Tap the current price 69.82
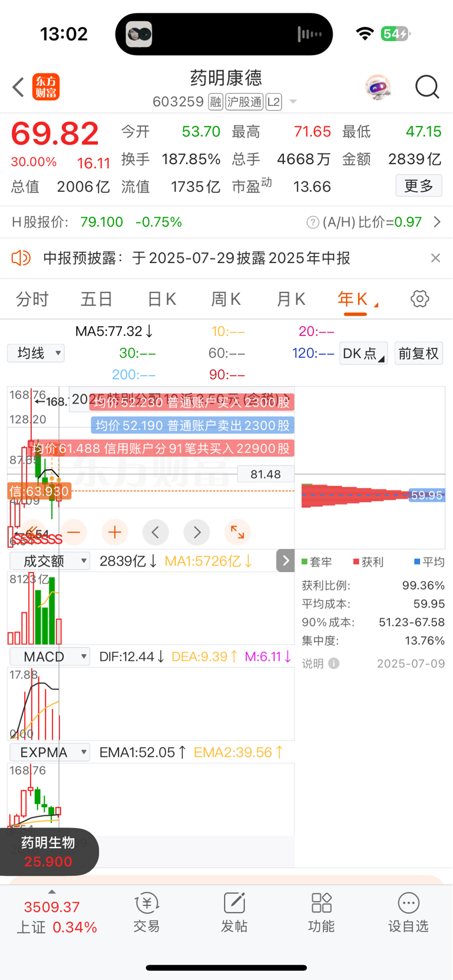Screen dimensions: 453x980 pyautogui.click(x=55, y=134)
